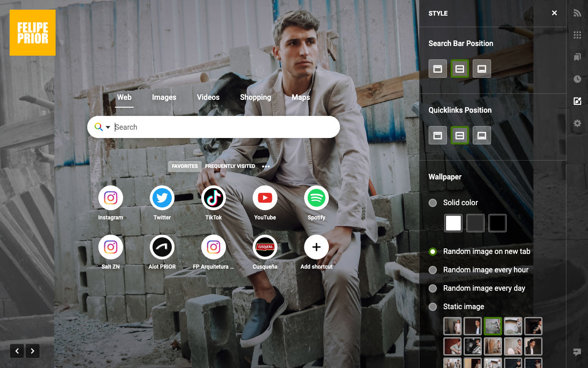588x368 pixels.
Task: Show the next wallpaper with right arrow
Action: [x=33, y=351]
